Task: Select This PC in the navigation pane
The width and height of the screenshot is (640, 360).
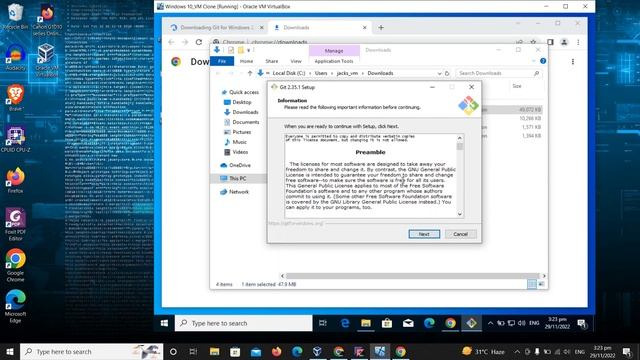Action: 237,178
